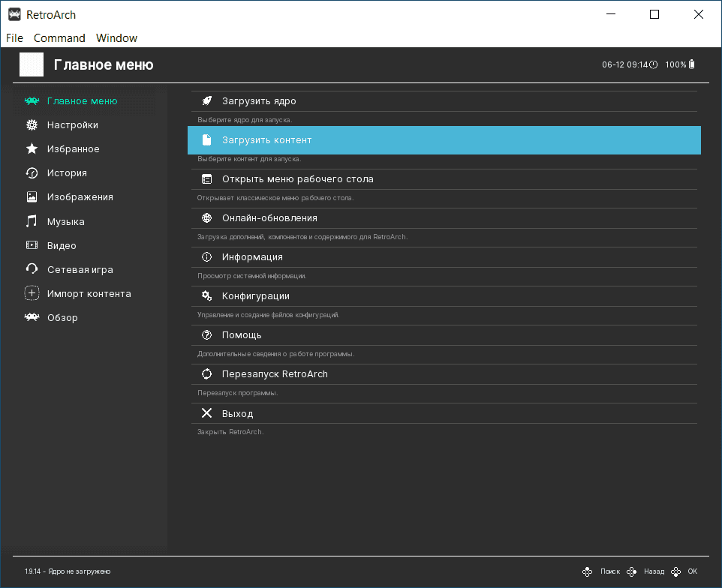Minimize the RetroArch window
This screenshot has height=588, width=722.
(611, 14)
